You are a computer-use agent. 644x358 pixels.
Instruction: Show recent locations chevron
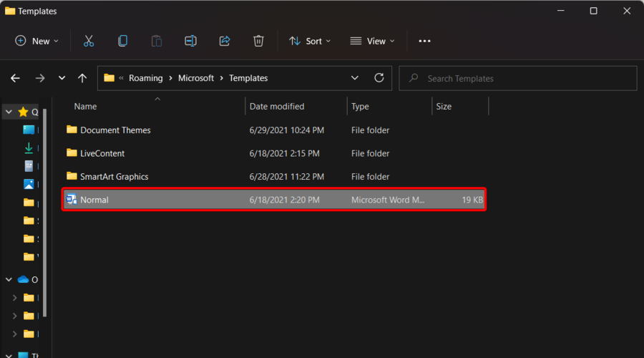(62, 78)
